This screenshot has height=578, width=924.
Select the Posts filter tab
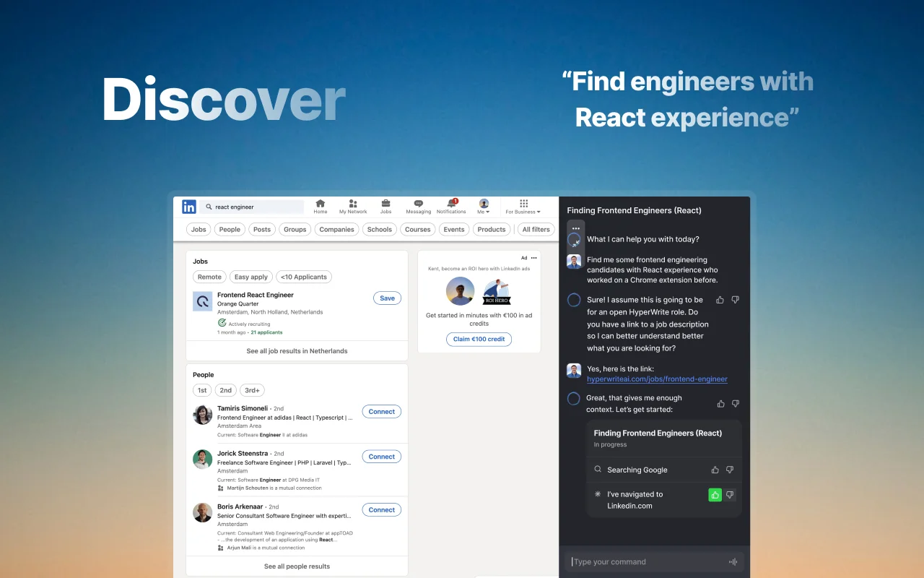[x=261, y=229]
